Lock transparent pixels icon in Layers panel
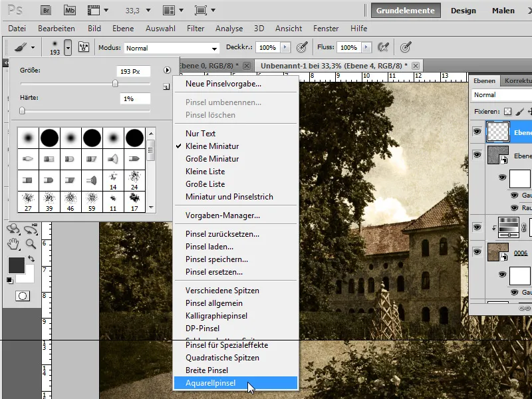 [x=507, y=111]
